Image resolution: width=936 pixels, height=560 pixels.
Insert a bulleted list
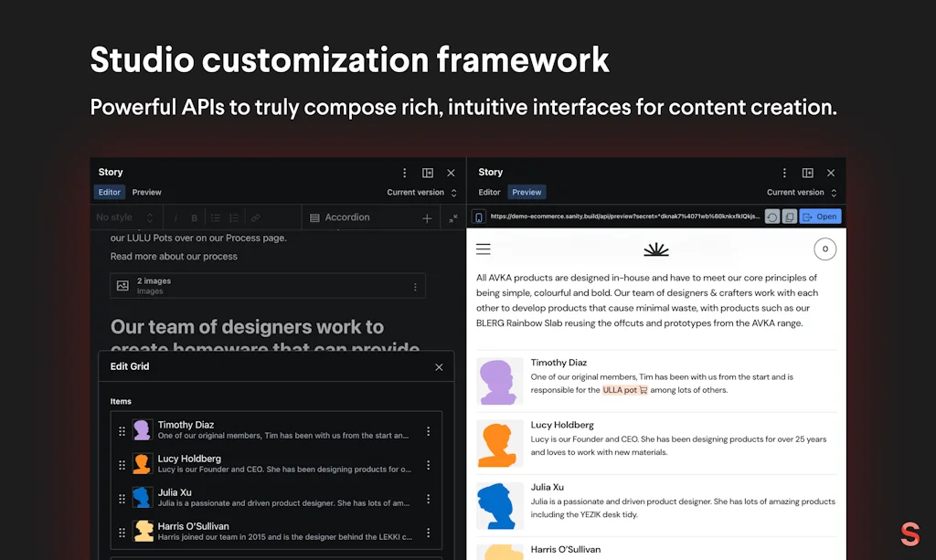coord(214,217)
